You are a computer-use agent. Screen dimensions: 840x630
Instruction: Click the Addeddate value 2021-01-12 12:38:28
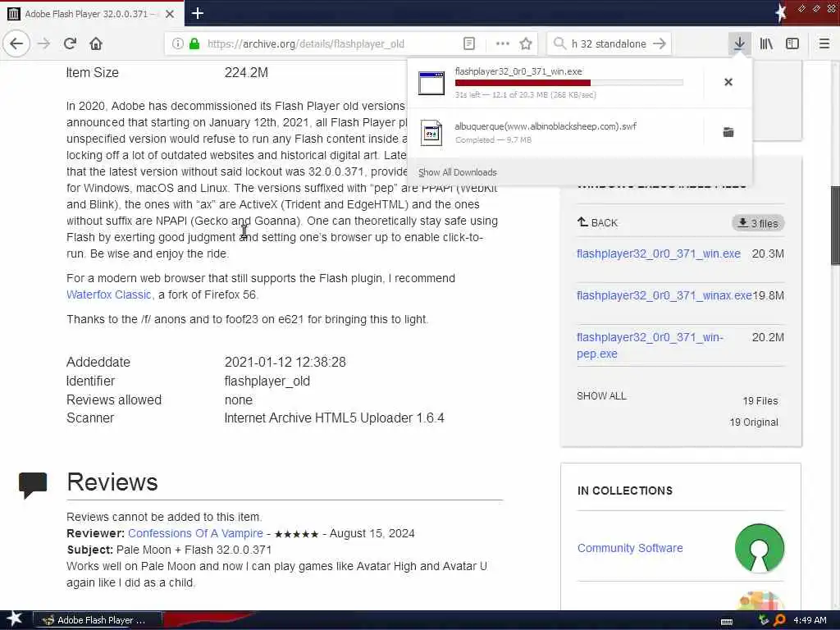tap(285, 362)
